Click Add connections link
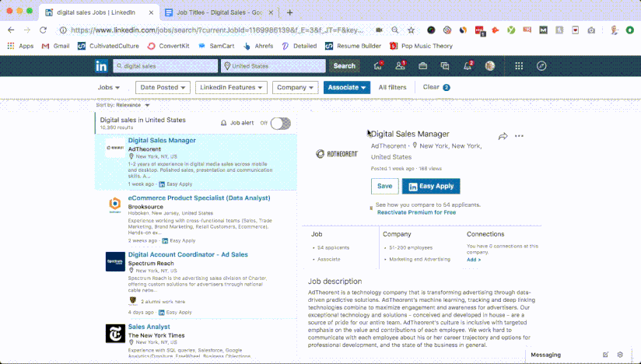The height and width of the screenshot is (364, 641). pos(474,260)
